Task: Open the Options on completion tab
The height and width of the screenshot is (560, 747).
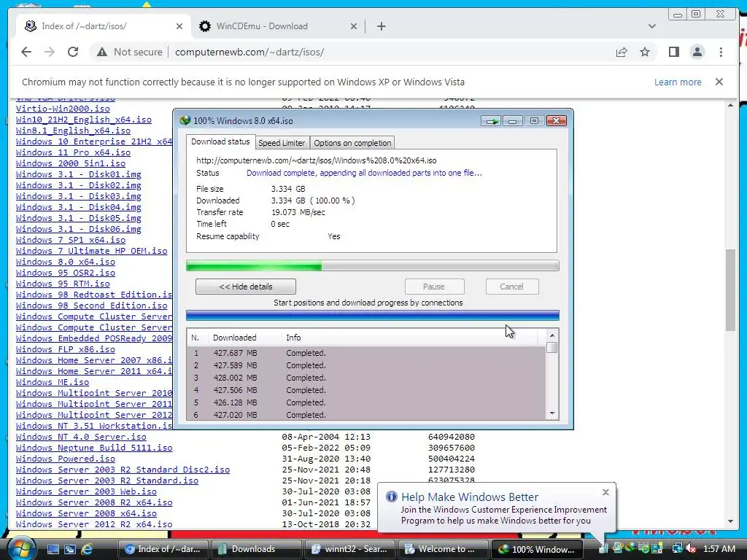Action: click(352, 143)
